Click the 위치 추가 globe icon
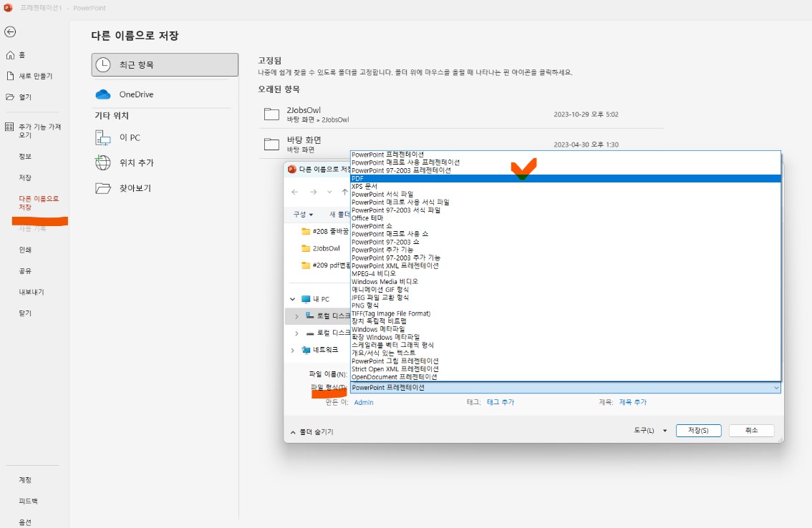The height and width of the screenshot is (528, 812). point(103,162)
